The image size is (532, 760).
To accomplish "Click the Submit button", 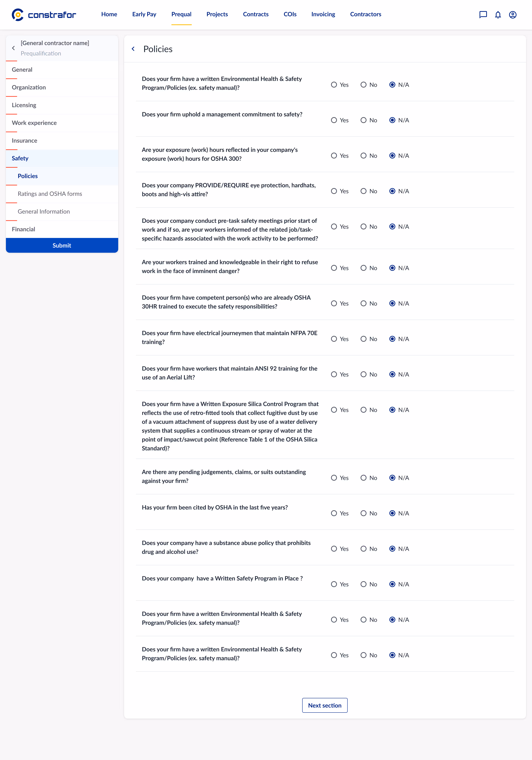I will (62, 245).
